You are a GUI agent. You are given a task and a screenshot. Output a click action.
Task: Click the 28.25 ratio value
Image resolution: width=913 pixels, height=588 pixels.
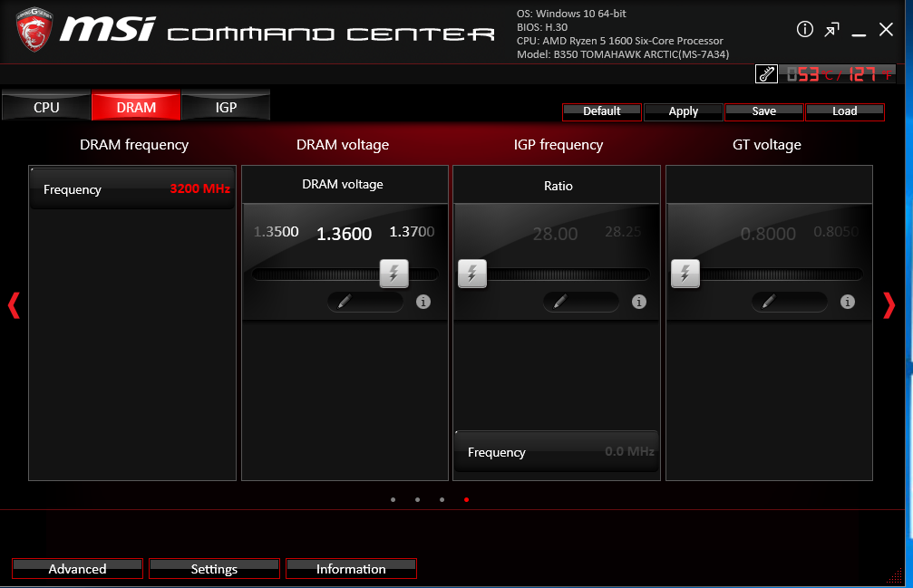623,231
